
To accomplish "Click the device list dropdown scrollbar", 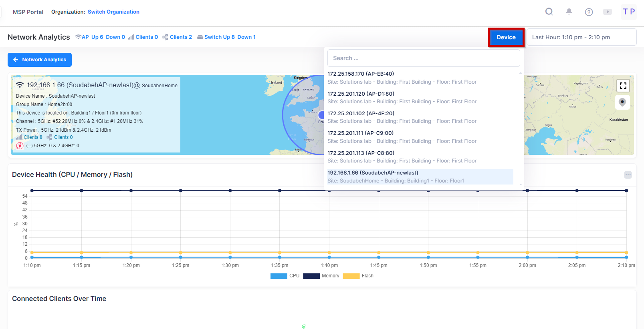I will click(521, 128).
